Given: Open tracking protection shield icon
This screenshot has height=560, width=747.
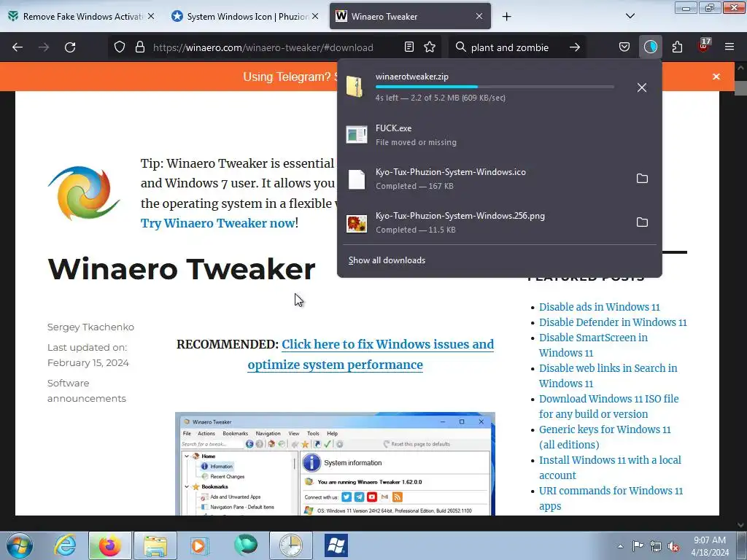Looking at the screenshot, I should pyautogui.click(x=120, y=47).
